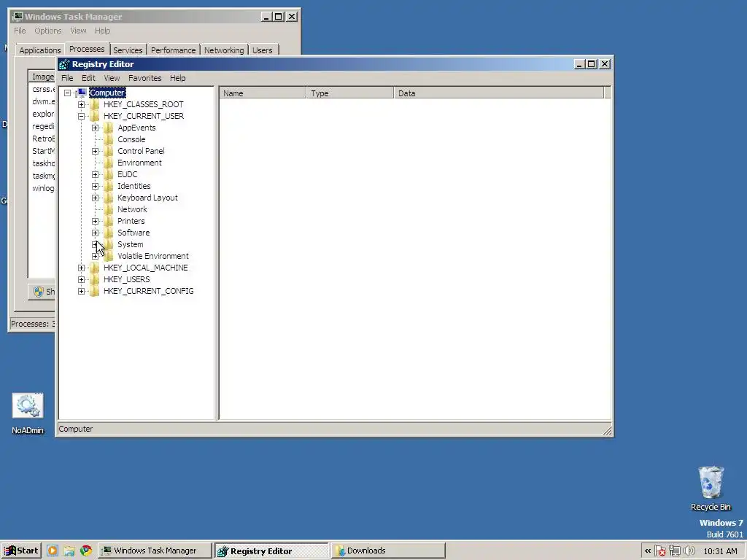Image resolution: width=747 pixels, height=560 pixels.
Task: Launch Chrome from the quick launch bar
Action: coord(86,551)
